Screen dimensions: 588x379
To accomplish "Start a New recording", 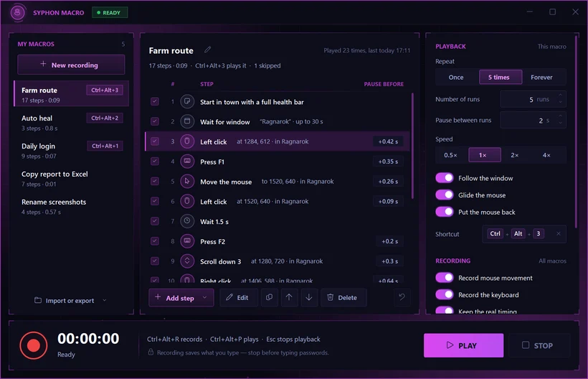I will [x=71, y=65].
